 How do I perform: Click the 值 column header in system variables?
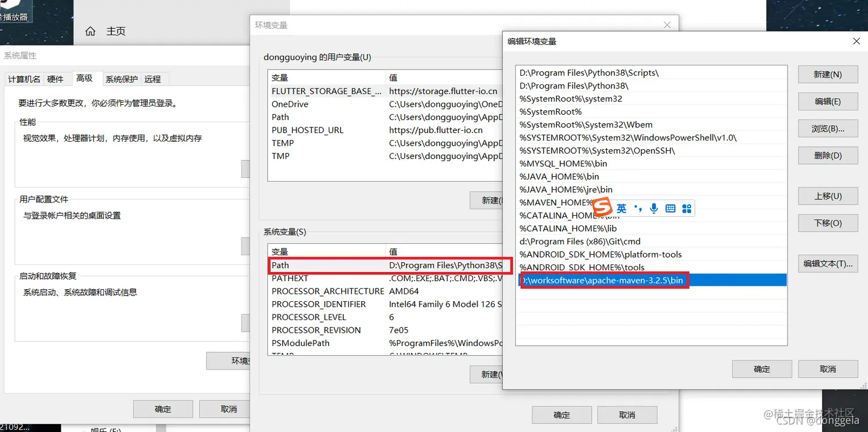444,251
